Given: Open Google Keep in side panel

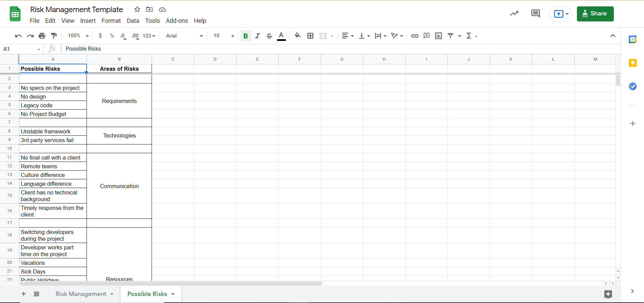Looking at the screenshot, I should coord(632,63).
